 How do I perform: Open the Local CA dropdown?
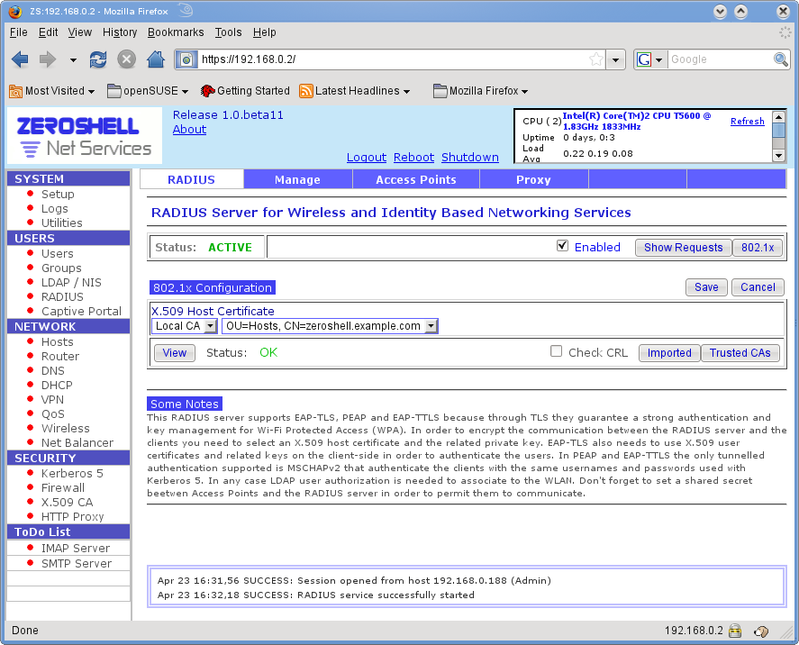[184, 326]
